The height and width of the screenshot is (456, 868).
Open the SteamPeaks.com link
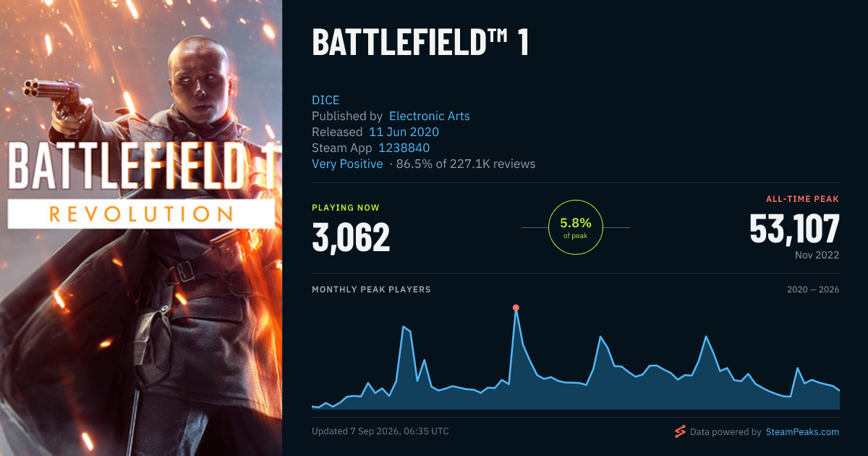tap(801, 432)
